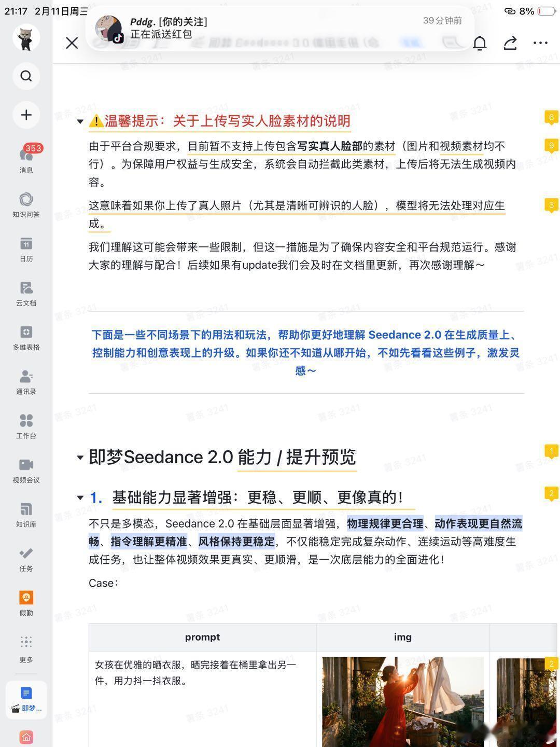Viewport: 560px width, 747px height.
Task: Open comment bubble 9 beside 写实真人脸部 line
Action: click(x=551, y=146)
